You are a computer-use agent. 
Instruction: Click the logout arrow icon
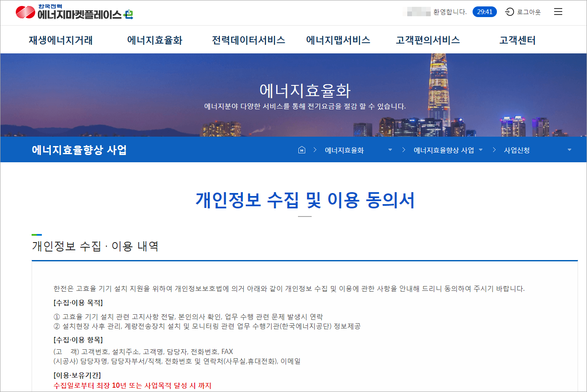(509, 12)
